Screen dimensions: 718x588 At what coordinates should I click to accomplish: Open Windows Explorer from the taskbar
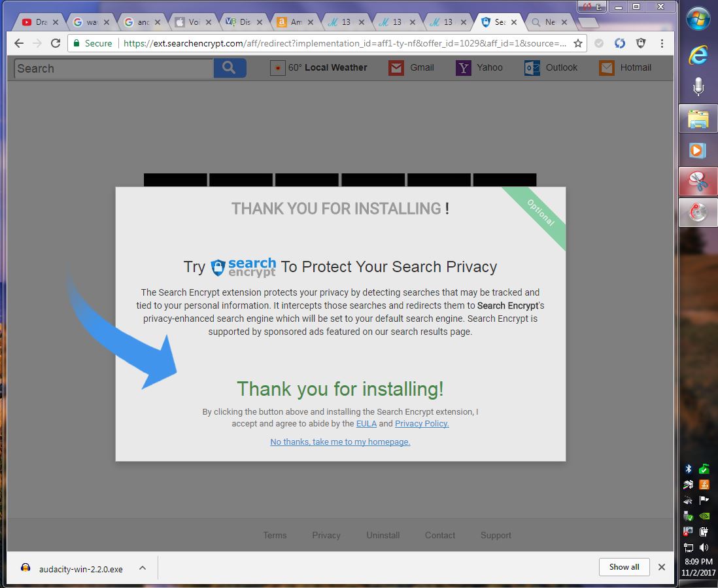[698, 118]
